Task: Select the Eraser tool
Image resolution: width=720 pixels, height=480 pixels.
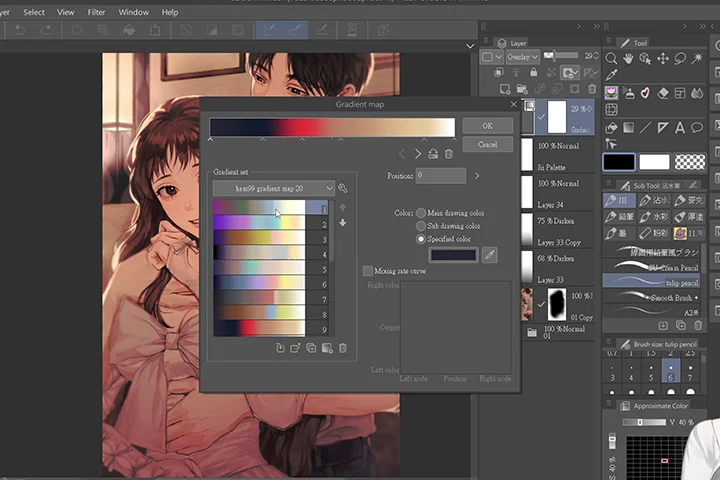Action: (663, 93)
